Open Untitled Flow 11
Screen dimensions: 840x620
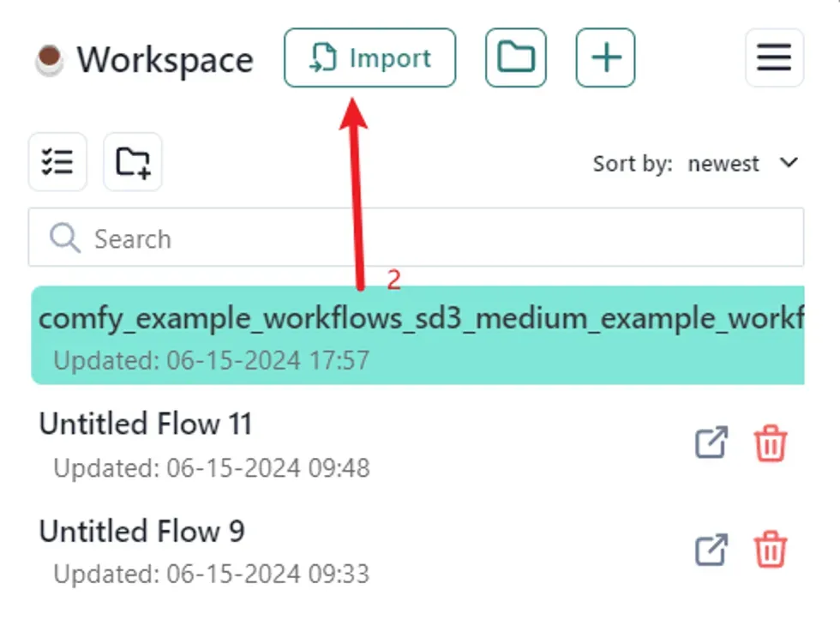(x=146, y=424)
